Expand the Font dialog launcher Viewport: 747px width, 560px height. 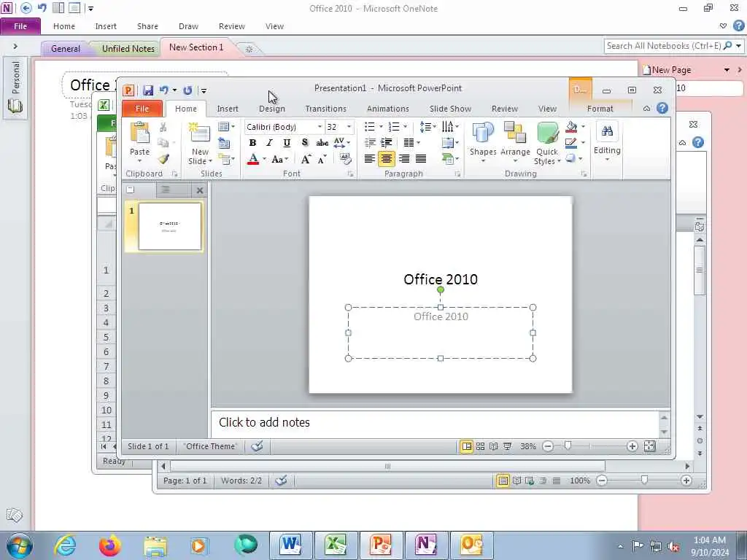351,174
